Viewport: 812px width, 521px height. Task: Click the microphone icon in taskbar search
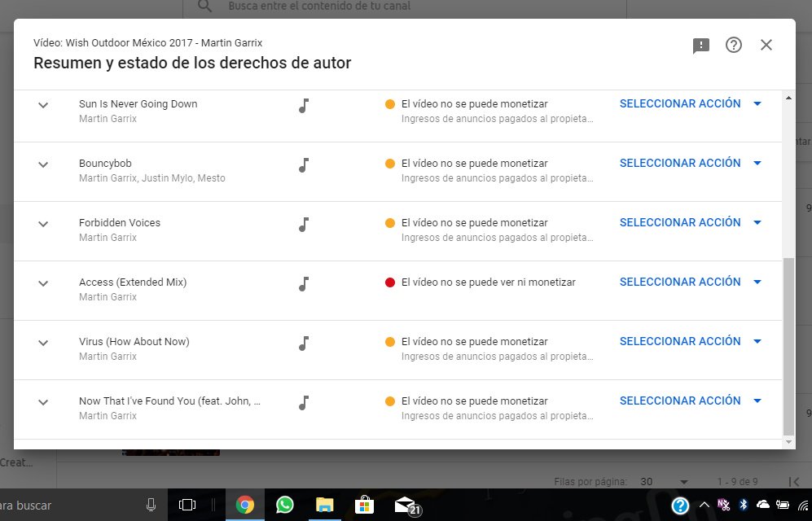(151, 505)
